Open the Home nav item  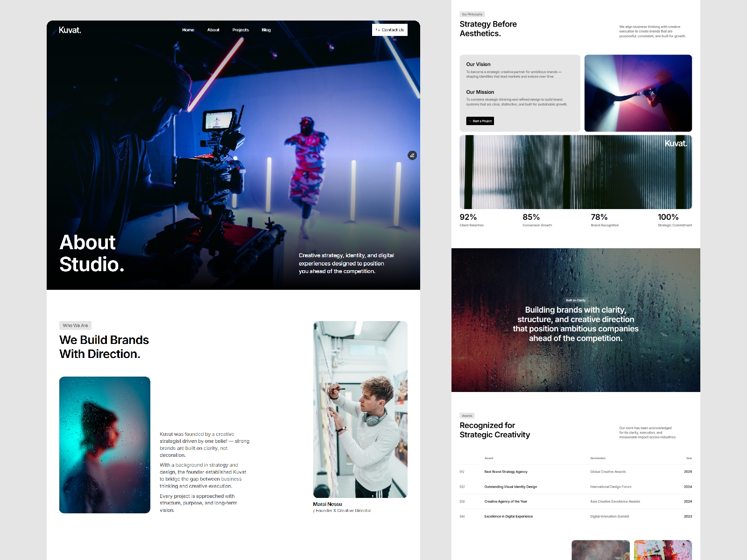pyautogui.click(x=188, y=30)
